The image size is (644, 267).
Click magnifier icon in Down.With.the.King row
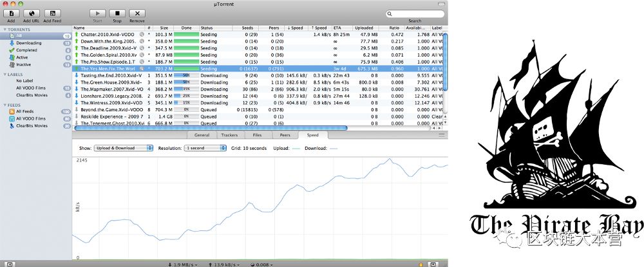click(x=142, y=41)
